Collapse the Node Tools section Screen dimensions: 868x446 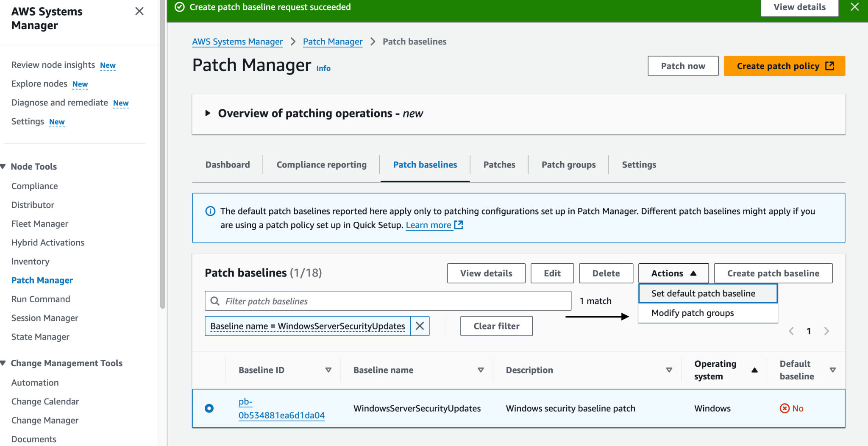coord(3,166)
